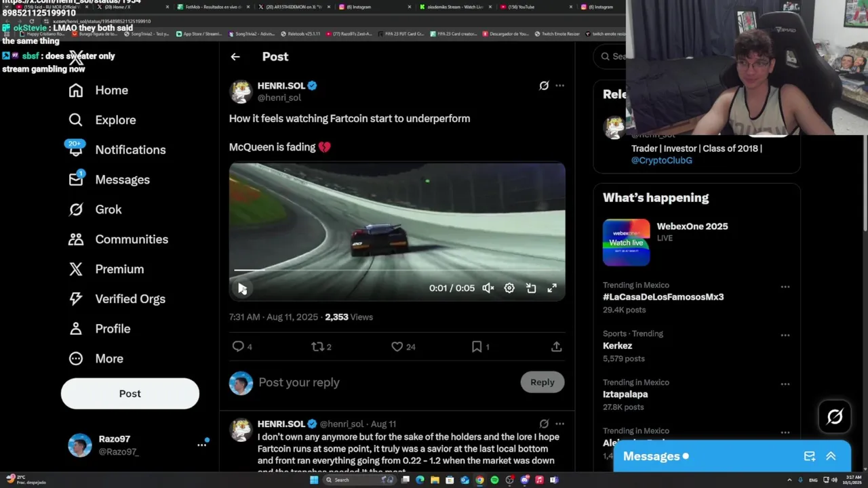Expand the Messages drawer
This screenshot has height=488, width=868.
coord(831,456)
